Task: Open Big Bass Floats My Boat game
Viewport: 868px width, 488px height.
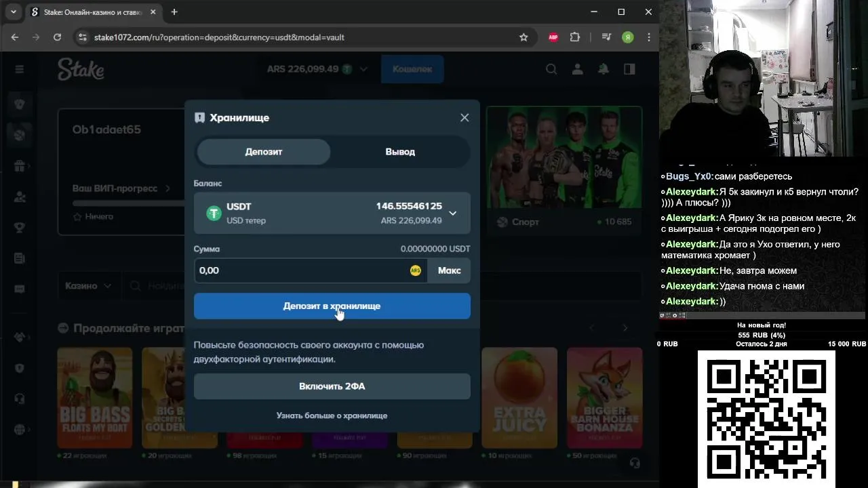Action: pyautogui.click(x=95, y=398)
